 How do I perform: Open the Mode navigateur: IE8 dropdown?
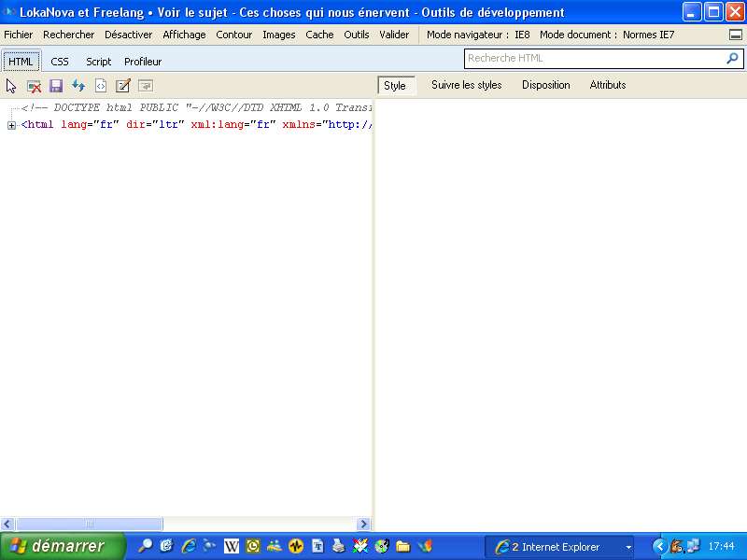coord(478,35)
